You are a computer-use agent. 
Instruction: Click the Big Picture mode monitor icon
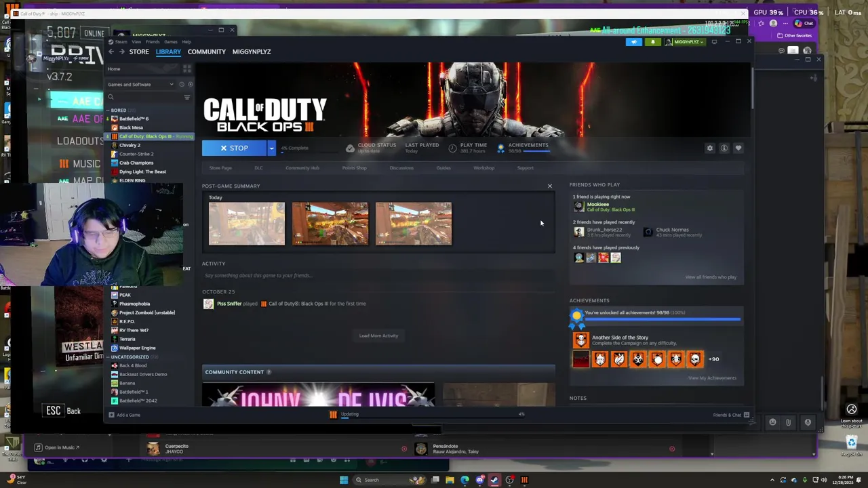[714, 42]
